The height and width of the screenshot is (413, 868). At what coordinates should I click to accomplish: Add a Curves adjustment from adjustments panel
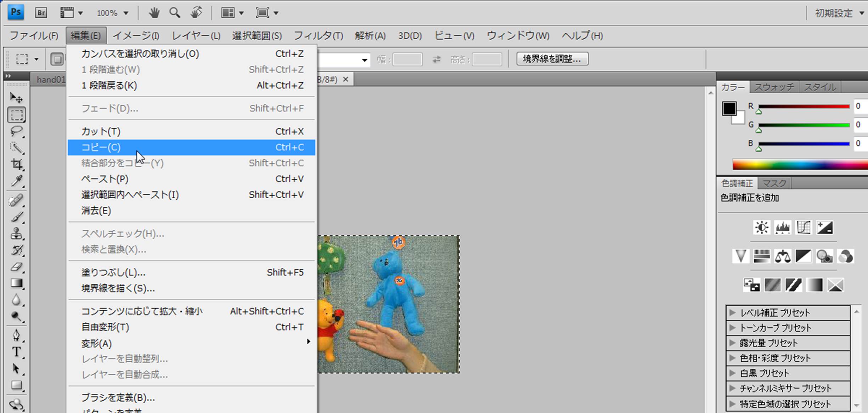pos(803,228)
